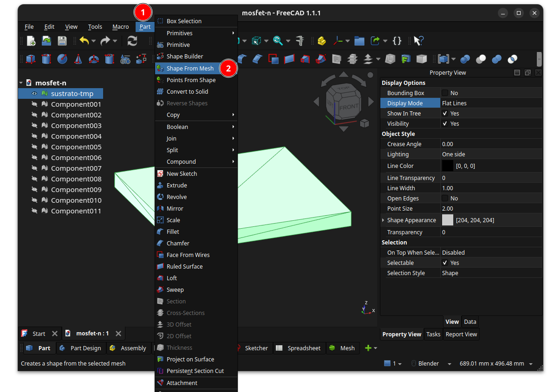This screenshot has height=392, width=548.
Task: Click the New document toolbar icon
Action: [x=31, y=41]
